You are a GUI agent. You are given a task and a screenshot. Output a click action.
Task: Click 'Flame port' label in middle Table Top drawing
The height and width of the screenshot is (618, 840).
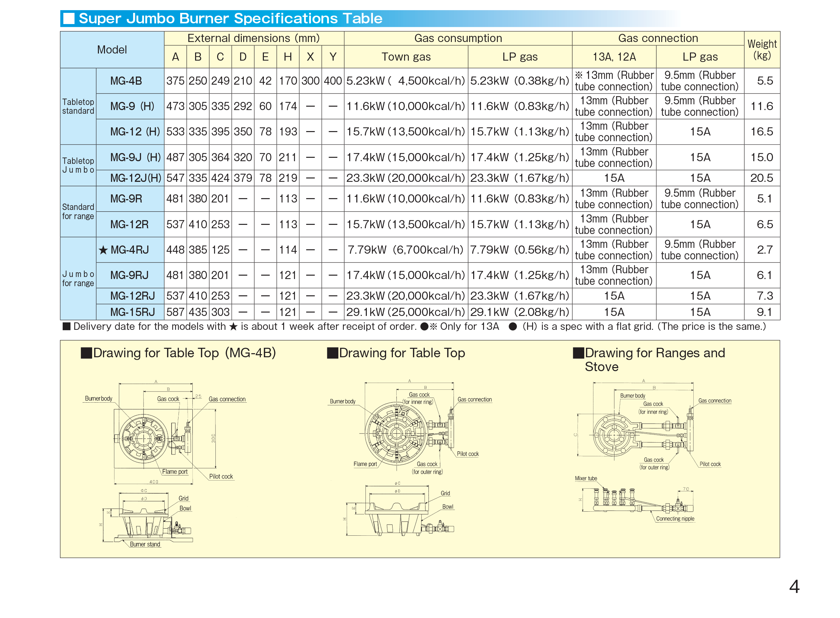pyautogui.click(x=365, y=464)
